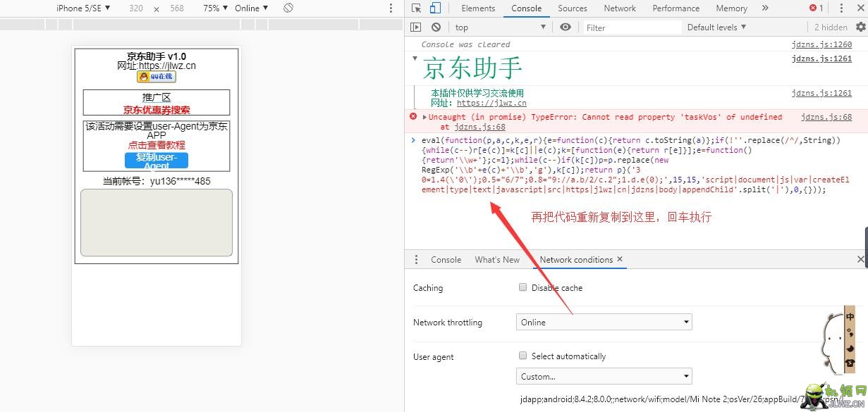Click the 复制user-Agent button
This screenshot has width=868, height=412.
pos(157,161)
